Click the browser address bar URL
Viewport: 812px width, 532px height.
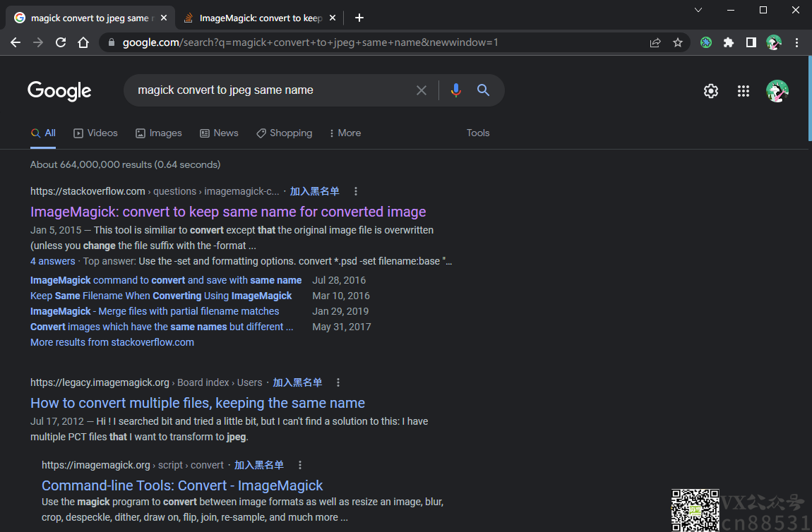(x=310, y=42)
